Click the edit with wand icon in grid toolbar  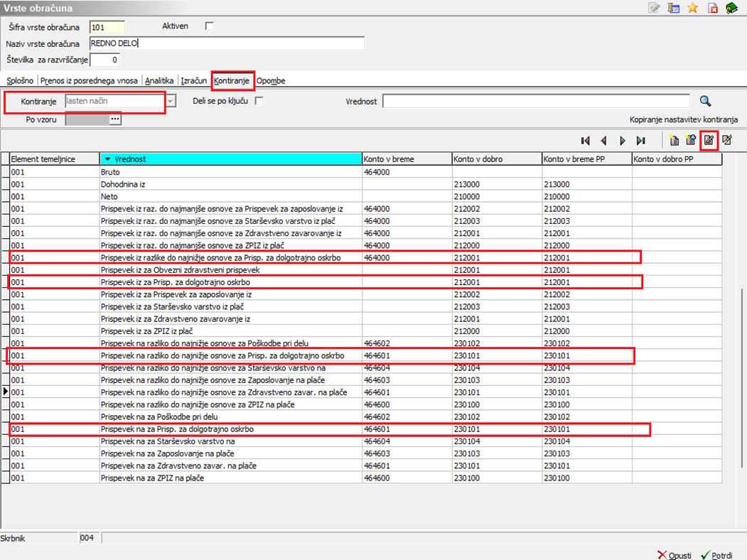click(727, 140)
